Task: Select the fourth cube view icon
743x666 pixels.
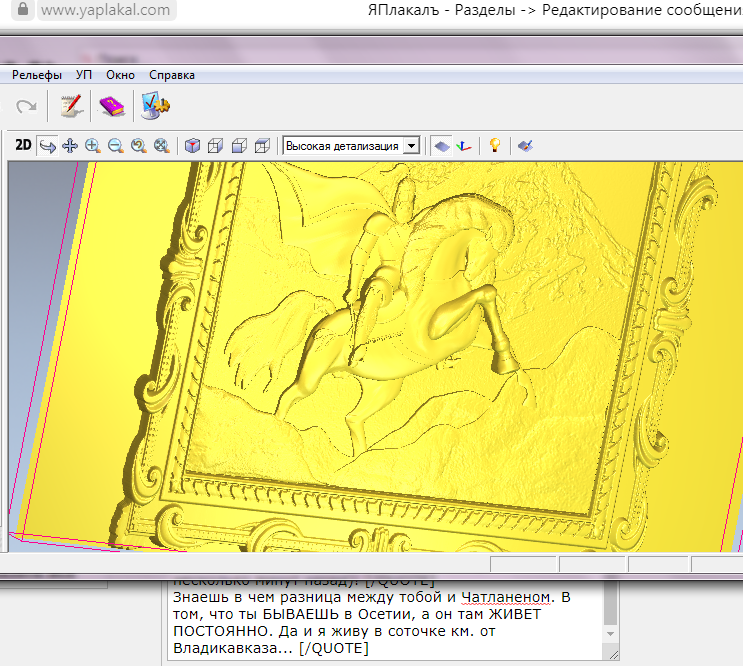Action: click(x=262, y=146)
